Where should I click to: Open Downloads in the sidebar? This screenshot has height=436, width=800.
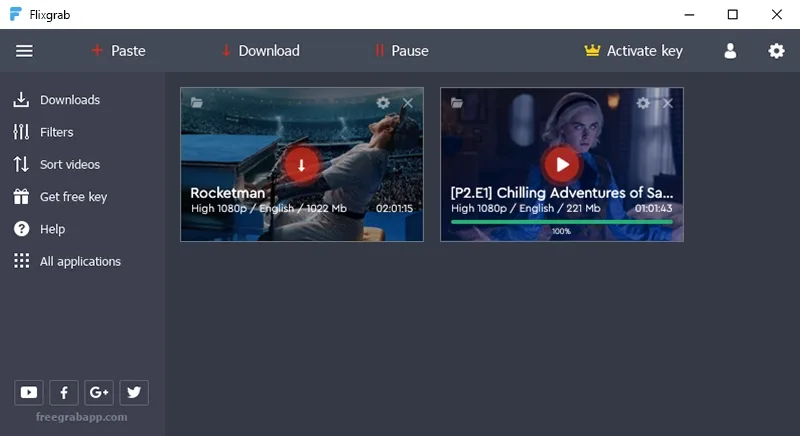tap(57, 100)
